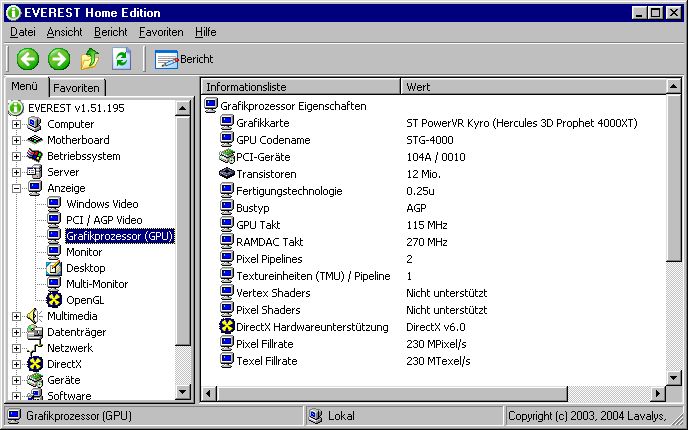The width and height of the screenshot is (688, 430).
Task: Expand the Computer tree node
Action: pyautogui.click(x=16, y=125)
